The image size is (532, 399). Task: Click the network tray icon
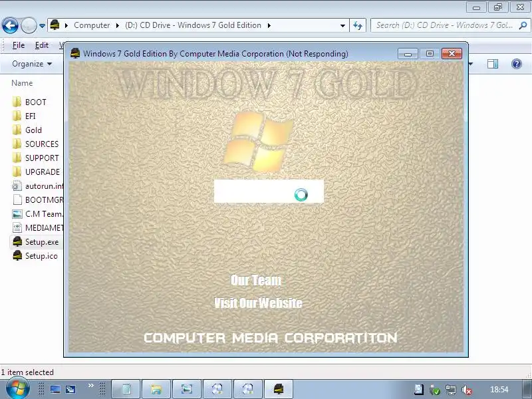[x=451, y=390]
